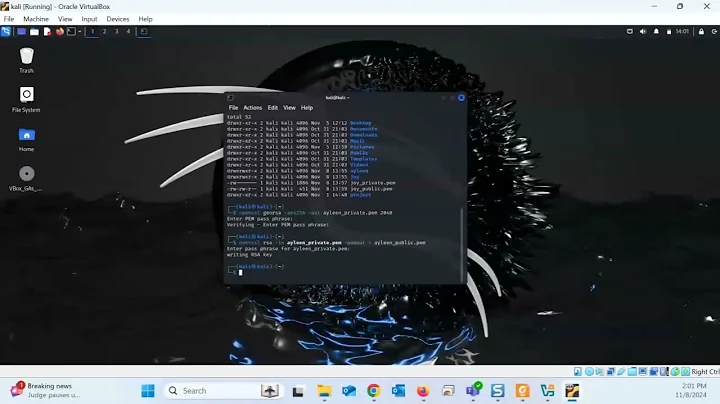Screen dimensions: 720x404
Task: Click the 14:01 clock in Kali panel
Action: pos(682,31)
